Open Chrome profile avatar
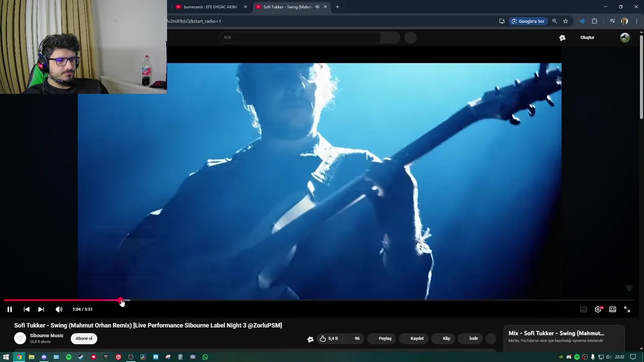 tap(624, 21)
